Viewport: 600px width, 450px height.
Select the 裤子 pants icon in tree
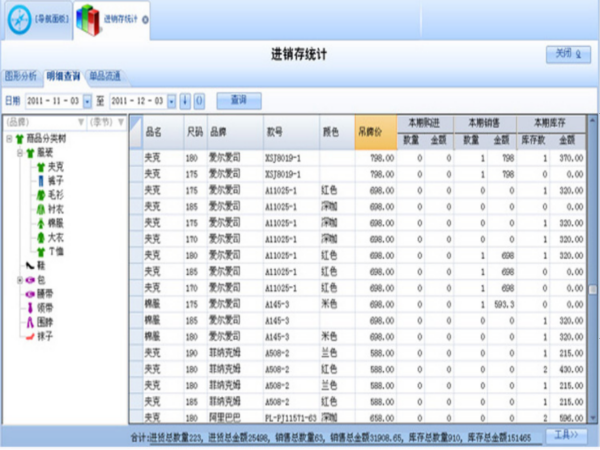[x=41, y=181]
